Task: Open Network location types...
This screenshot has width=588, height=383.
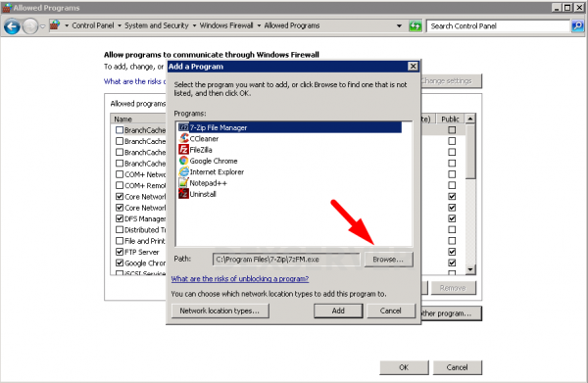Action: [x=220, y=311]
